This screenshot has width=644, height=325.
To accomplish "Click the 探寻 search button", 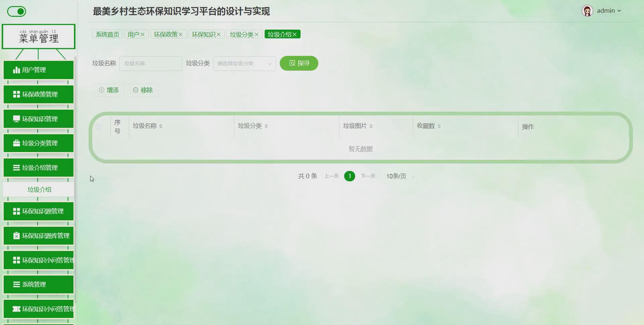I will [299, 63].
